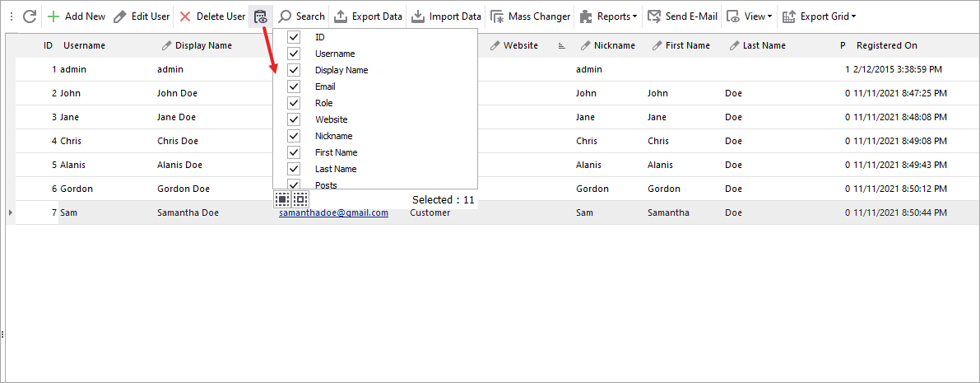
Task: Click the select all columns icon
Action: [282, 199]
